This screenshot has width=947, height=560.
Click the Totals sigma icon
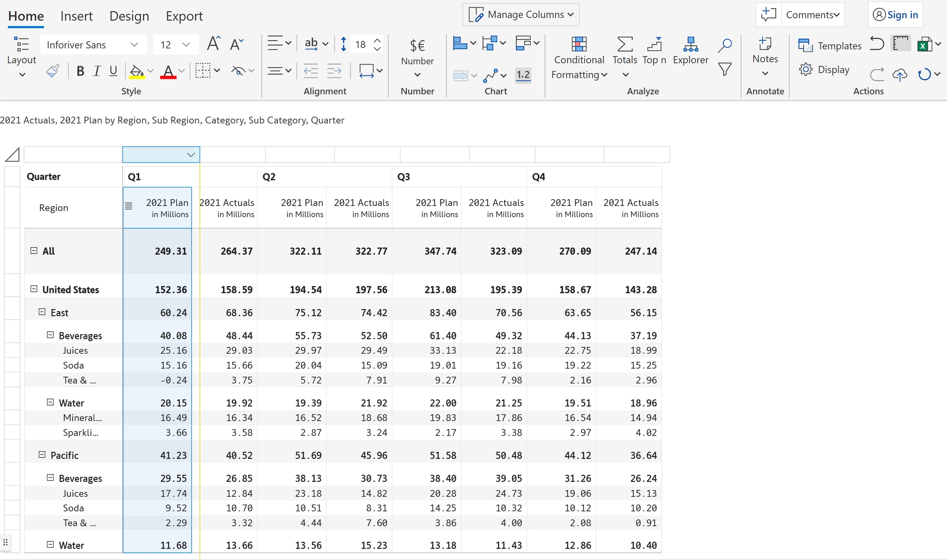click(x=624, y=44)
